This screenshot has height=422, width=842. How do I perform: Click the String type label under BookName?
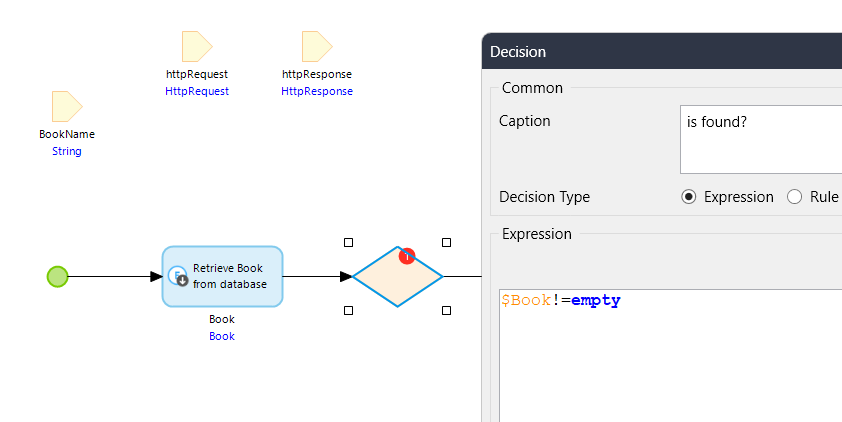point(67,151)
